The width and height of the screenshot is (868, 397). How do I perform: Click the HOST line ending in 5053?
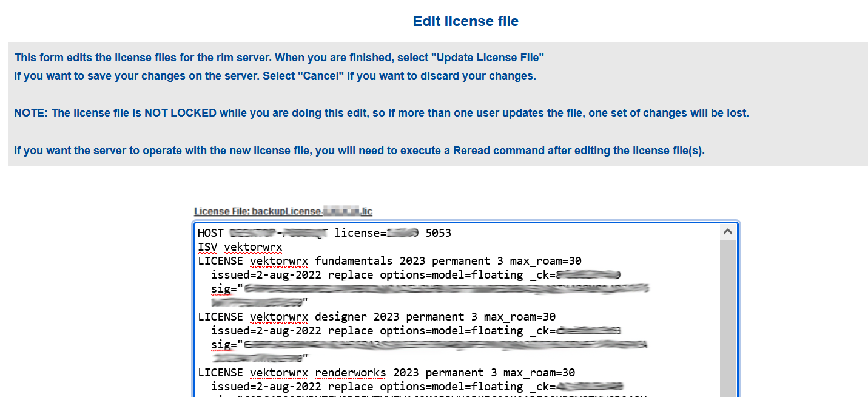tap(325, 233)
